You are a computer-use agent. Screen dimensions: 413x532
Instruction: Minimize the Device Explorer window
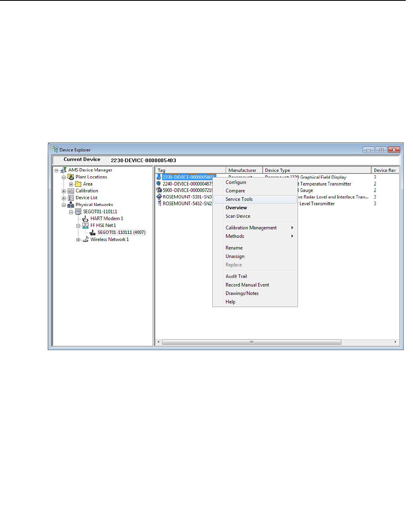pyautogui.click(x=368, y=150)
